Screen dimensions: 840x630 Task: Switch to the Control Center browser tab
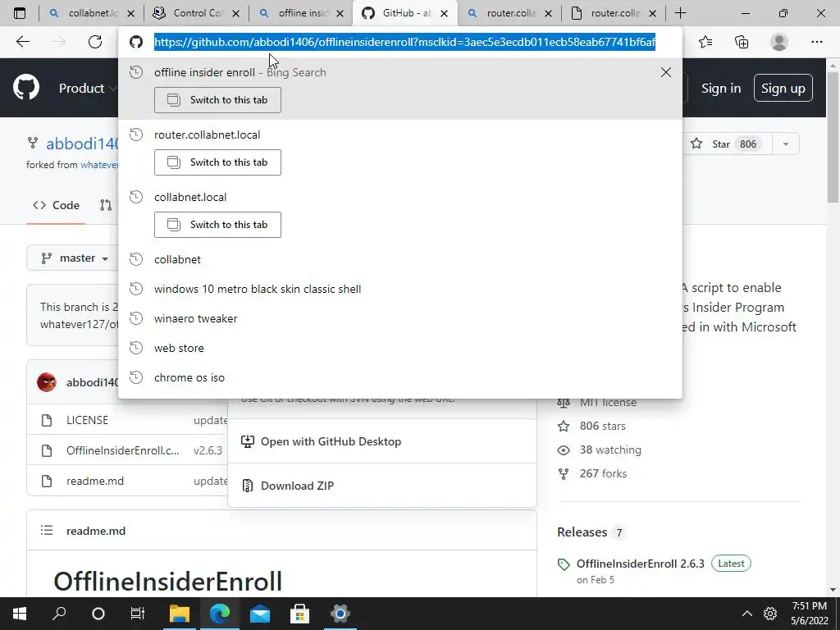click(x=196, y=13)
